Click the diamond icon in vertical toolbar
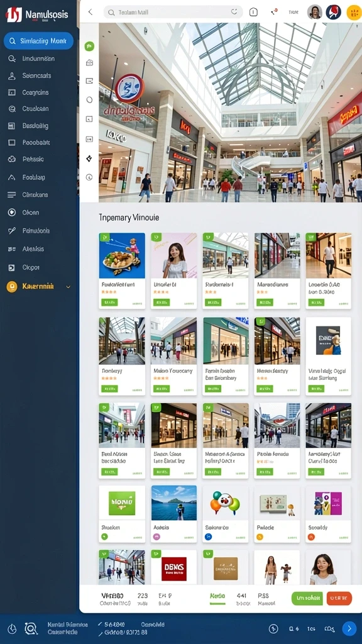 [x=89, y=158]
